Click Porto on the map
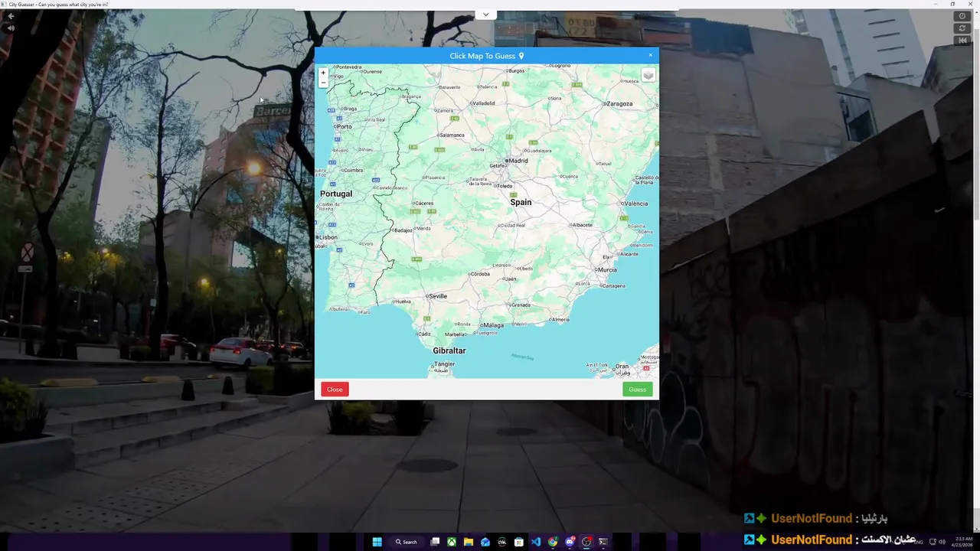This screenshot has width=980, height=551. click(344, 127)
